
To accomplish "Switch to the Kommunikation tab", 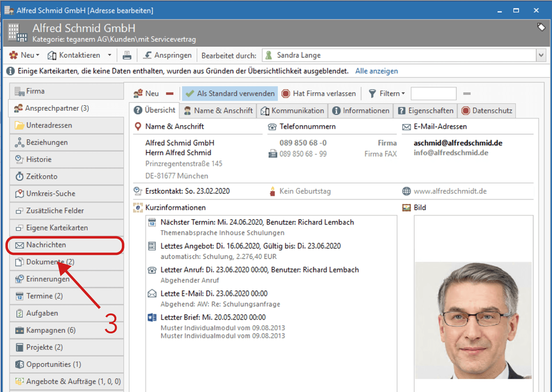I will coord(292,111).
